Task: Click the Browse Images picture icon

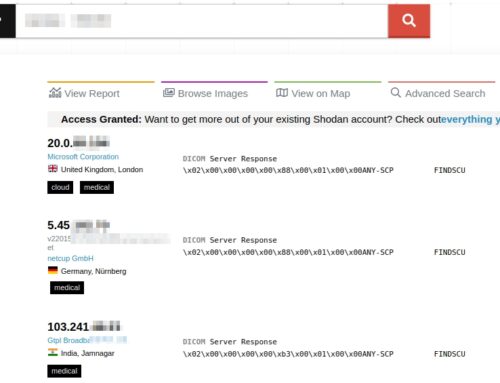Action: (x=169, y=93)
